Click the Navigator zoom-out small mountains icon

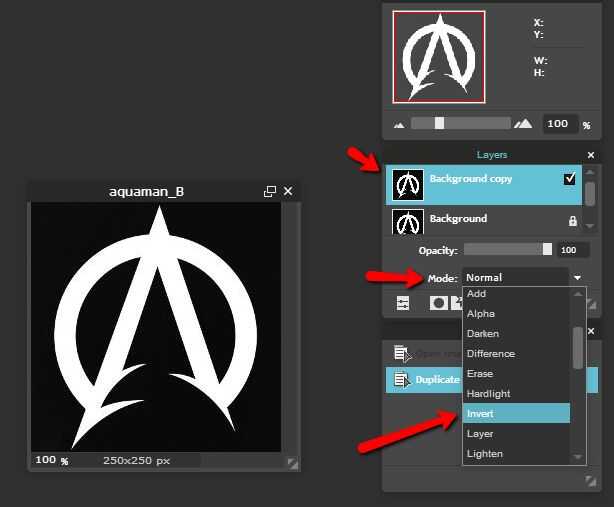[399, 125]
